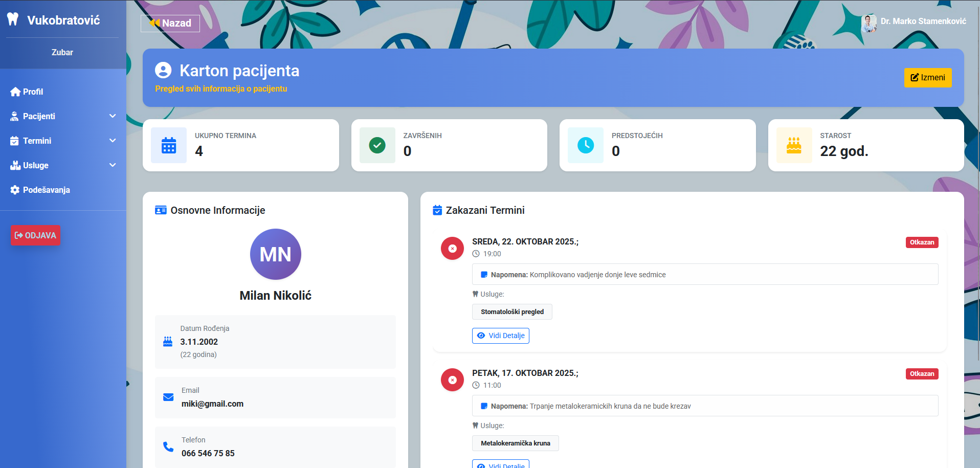Open the Profil page from sidebar
Image resolution: width=980 pixels, height=468 pixels.
coord(33,92)
